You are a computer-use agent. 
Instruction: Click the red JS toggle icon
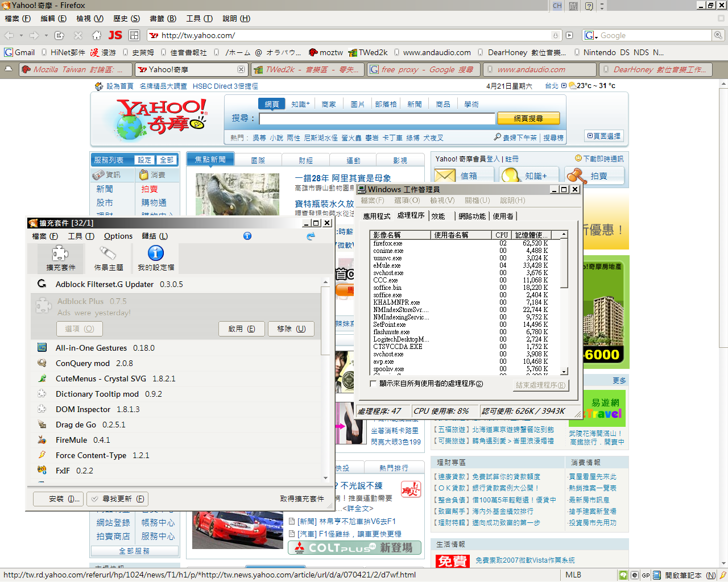[x=115, y=35]
